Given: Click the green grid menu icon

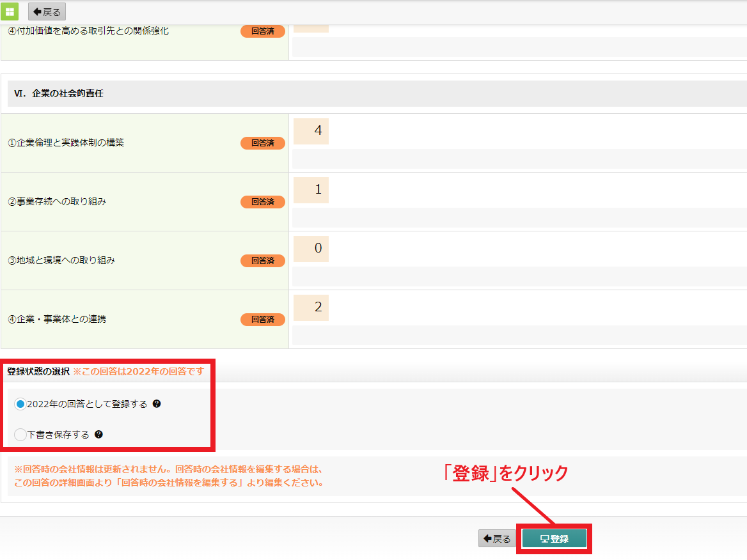Looking at the screenshot, I should (11, 11).
